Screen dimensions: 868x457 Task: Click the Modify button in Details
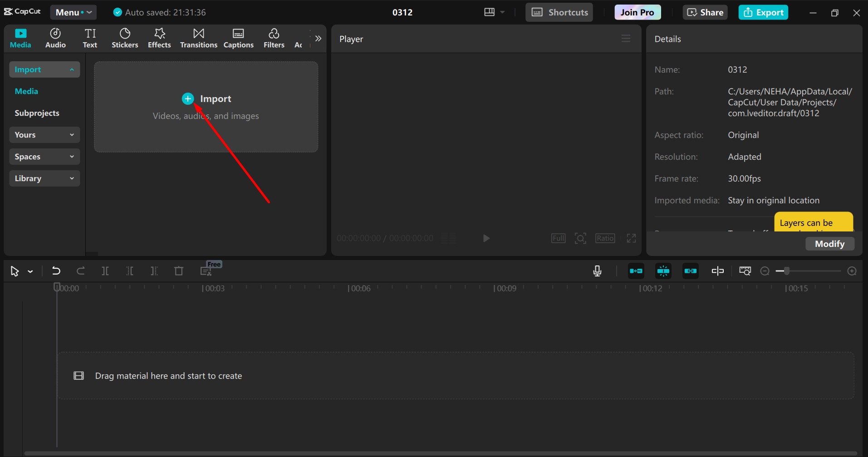(x=829, y=244)
